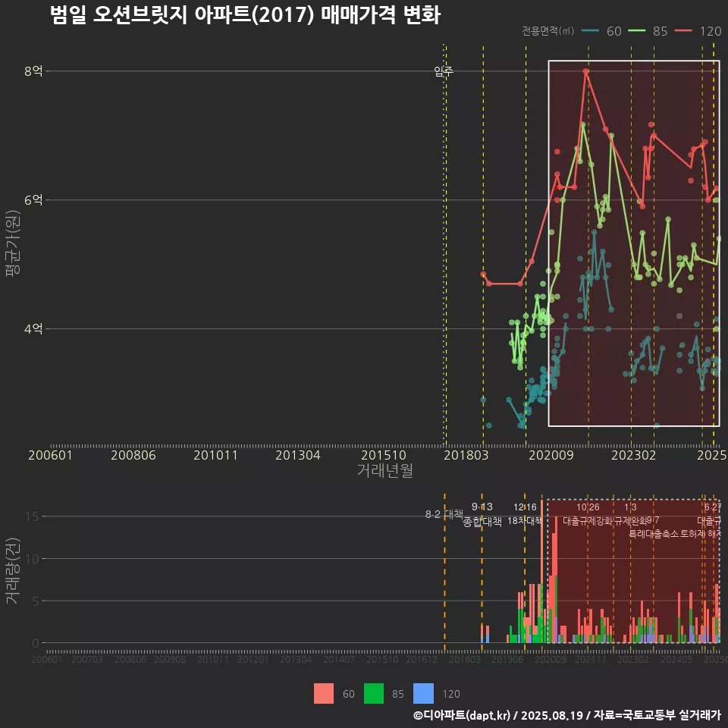Click the 9·13 policy date label
This screenshot has width=728, height=728.
click(482, 507)
